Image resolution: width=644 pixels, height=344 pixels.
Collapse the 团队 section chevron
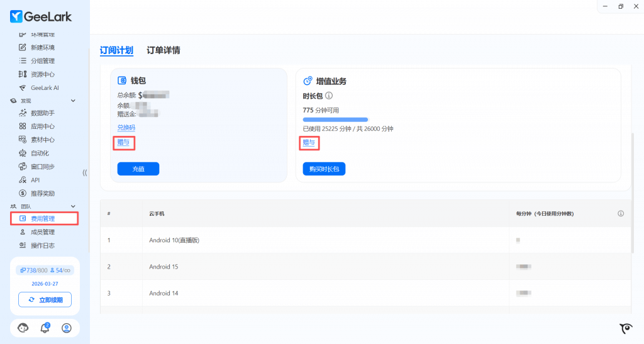[73, 206]
